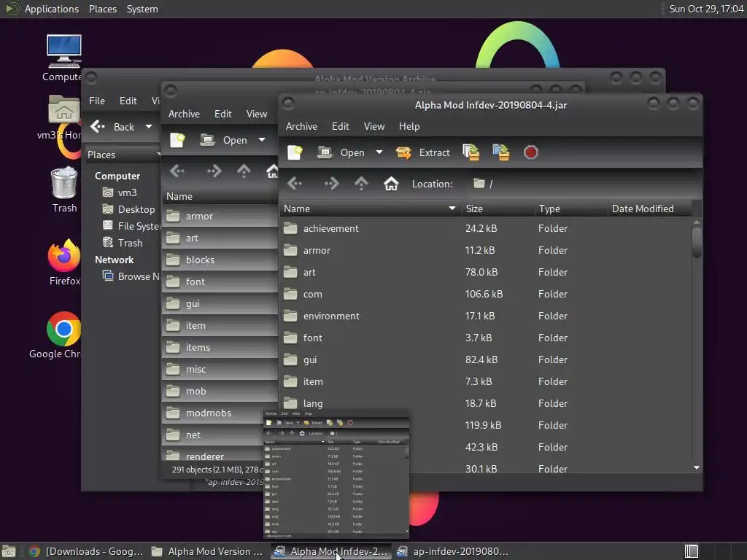
Task: Select the font folder in the jar window
Action: coord(485,338)
